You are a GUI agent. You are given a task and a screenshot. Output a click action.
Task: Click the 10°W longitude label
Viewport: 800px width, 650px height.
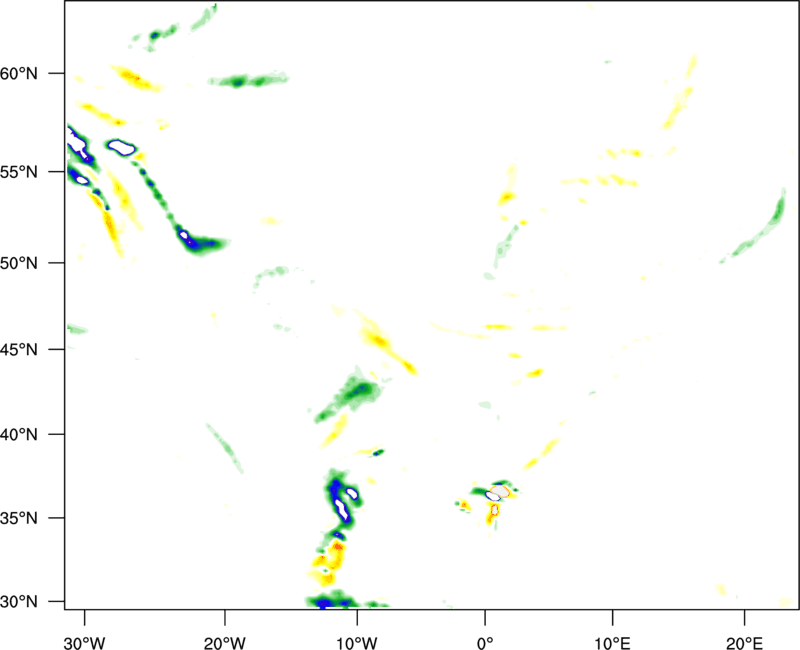coord(357,643)
